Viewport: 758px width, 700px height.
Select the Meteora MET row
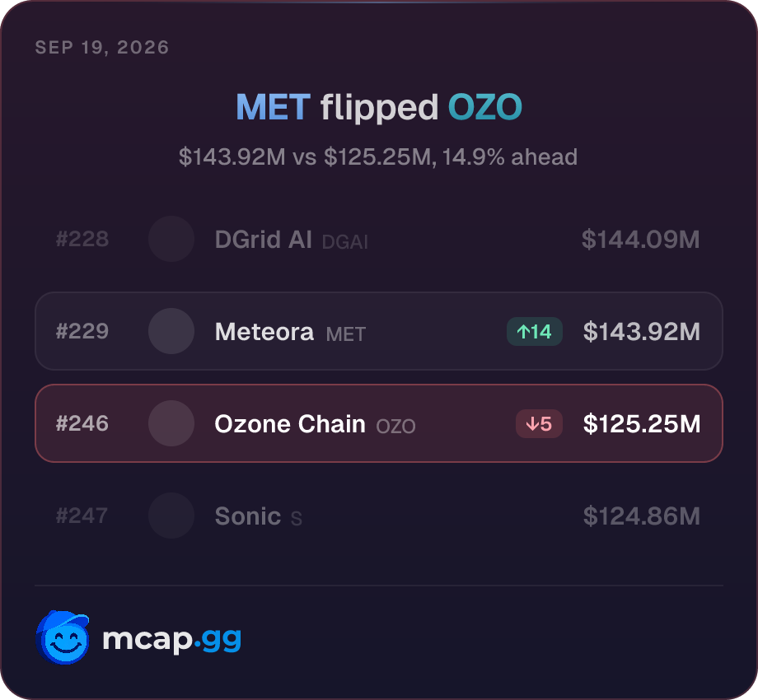pyautogui.click(x=379, y=331)
